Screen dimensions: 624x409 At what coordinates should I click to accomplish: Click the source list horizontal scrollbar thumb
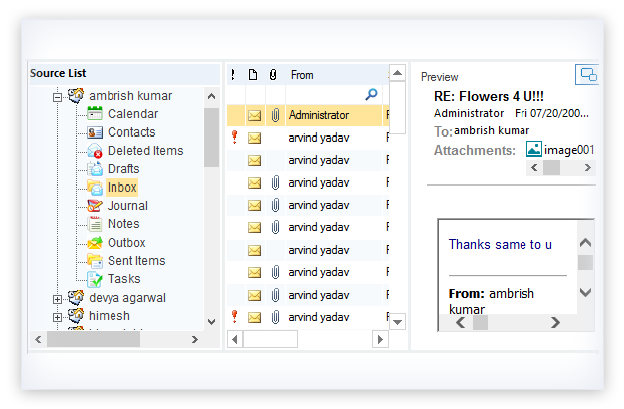point(94,340)
